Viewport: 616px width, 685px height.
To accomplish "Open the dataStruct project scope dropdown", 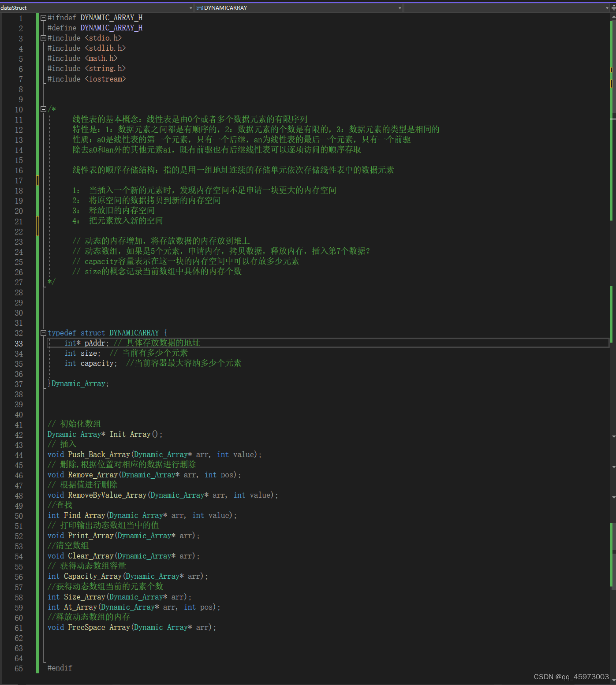I will coord(97,8).
